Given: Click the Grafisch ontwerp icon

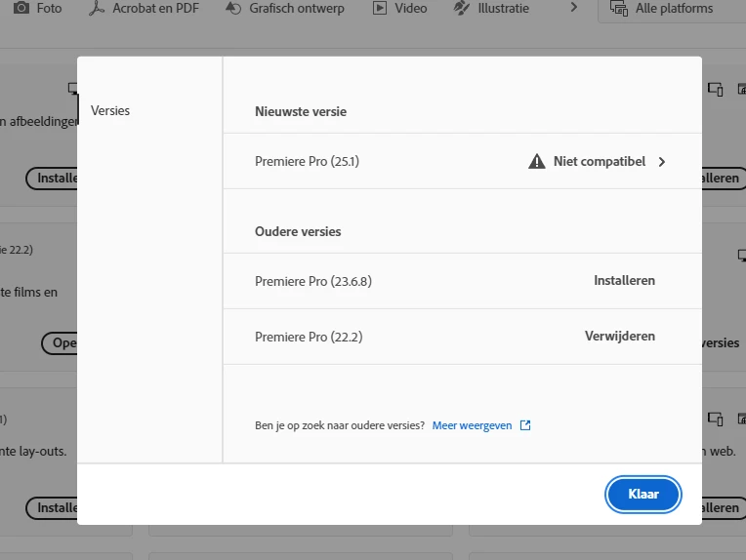Looking at the screenshot, I should (233, 8).
